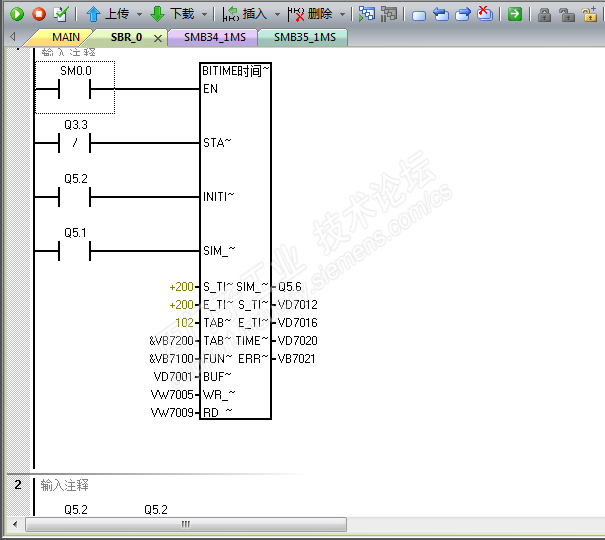Select network number 2

pos(18,484)
